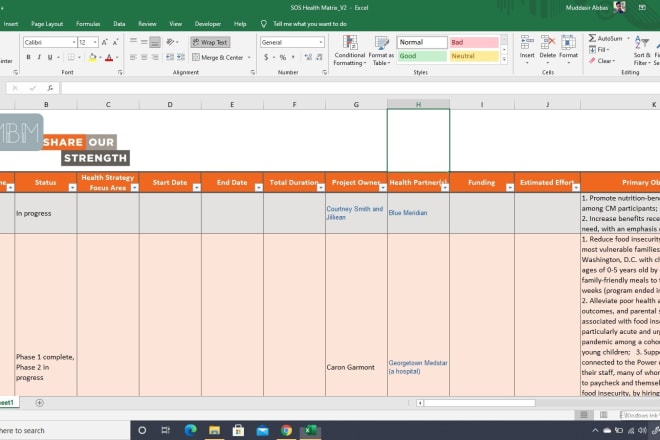
Task: Open the Status column filter dropdown
Action: tap(70, 188)
